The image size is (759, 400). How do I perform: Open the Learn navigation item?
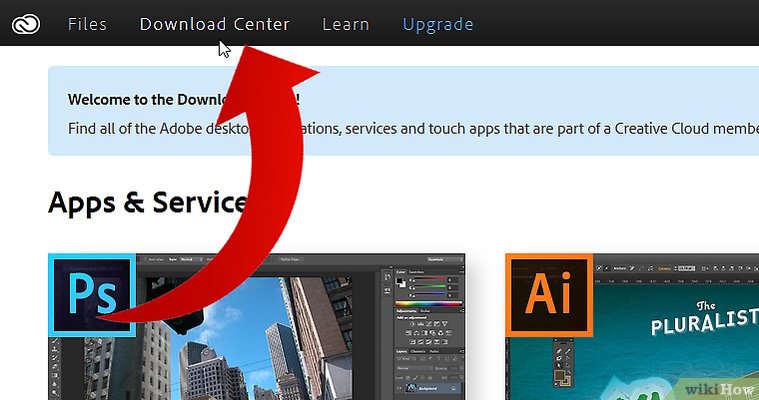346,24
